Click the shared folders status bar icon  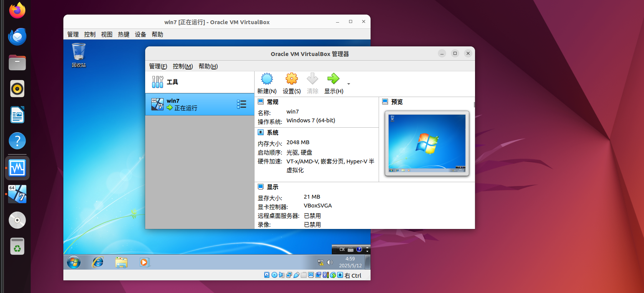coord(304,275)
